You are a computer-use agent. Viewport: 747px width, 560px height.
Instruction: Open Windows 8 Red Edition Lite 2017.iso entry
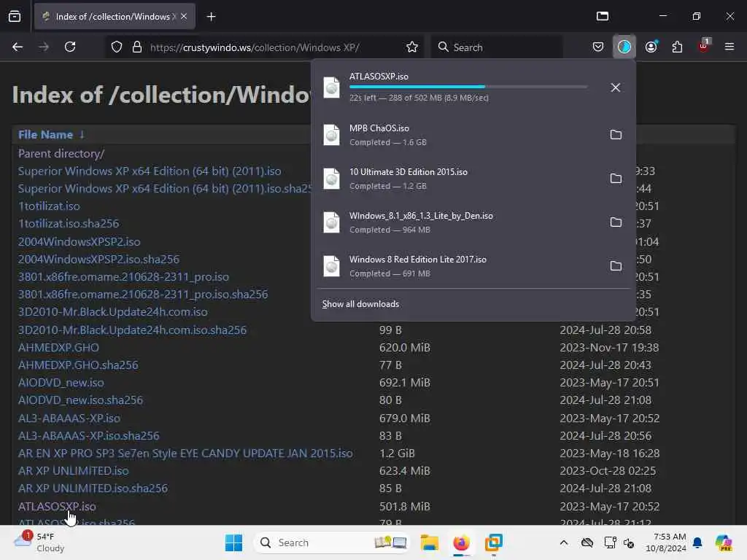(x=457, y=266)
